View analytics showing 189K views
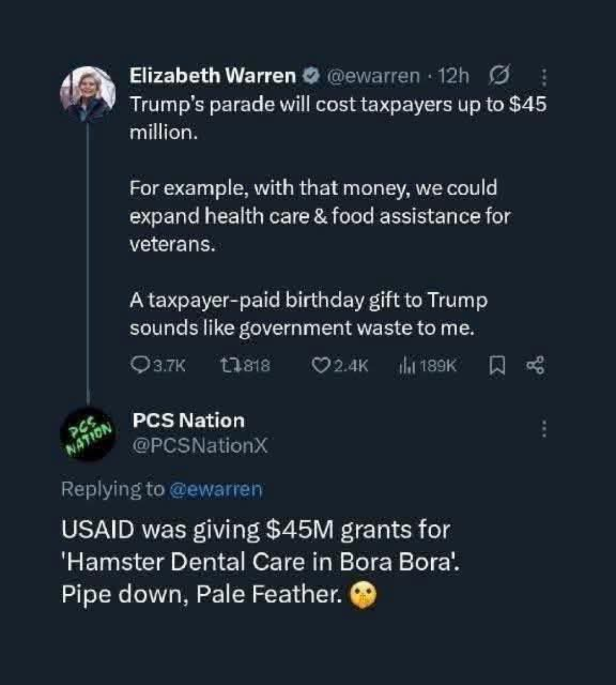 point(404,365)
